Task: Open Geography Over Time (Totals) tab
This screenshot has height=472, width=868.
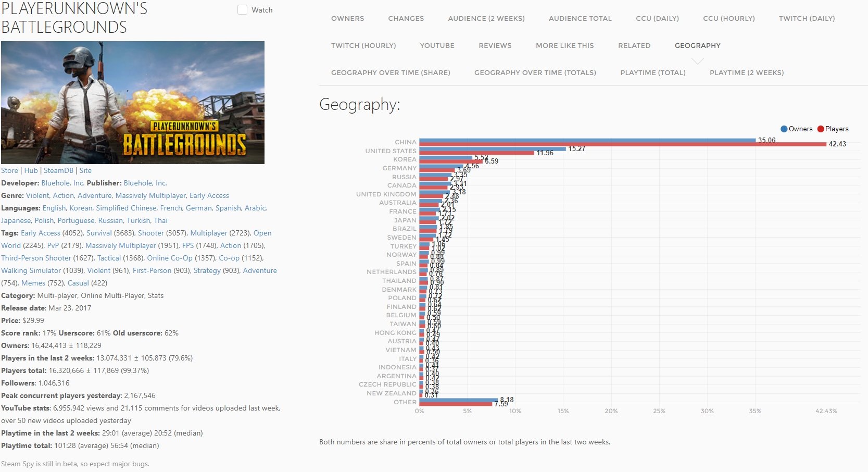Action: (535, 72)
